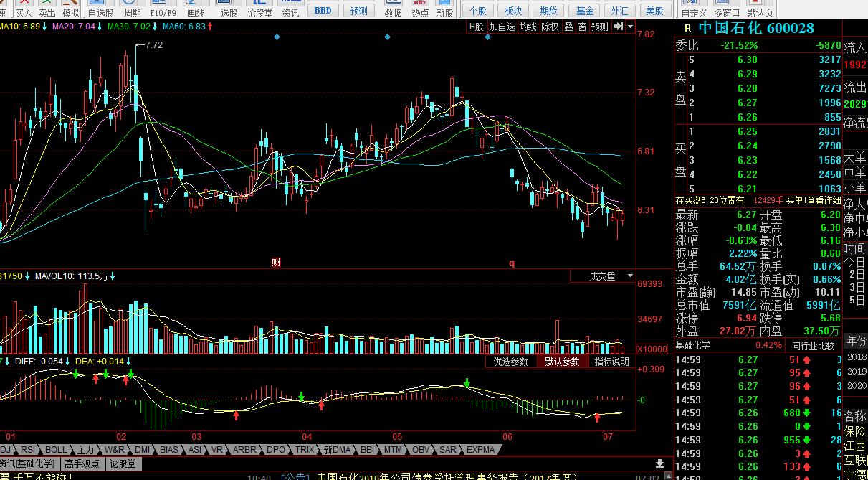Open the 多窗口 multi-window icon
Screen dimensions: 868x480
pyautogui.click(x=727, y=9)
